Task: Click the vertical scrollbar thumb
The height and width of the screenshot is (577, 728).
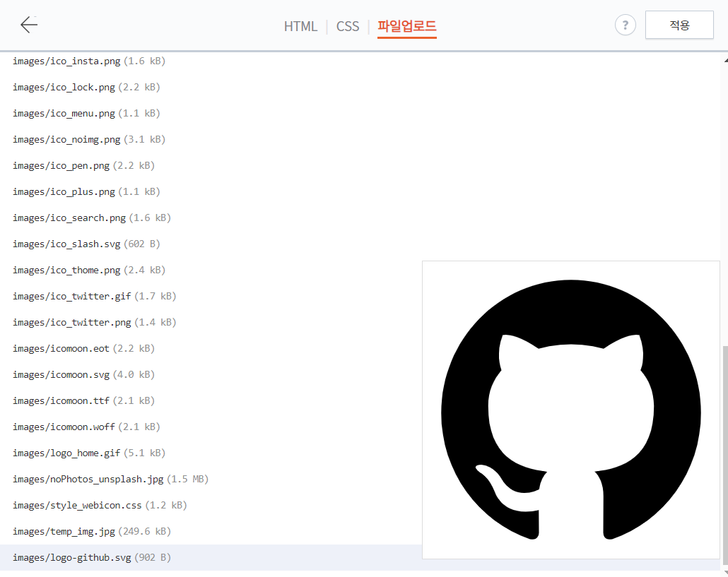Action: [724, 455]
